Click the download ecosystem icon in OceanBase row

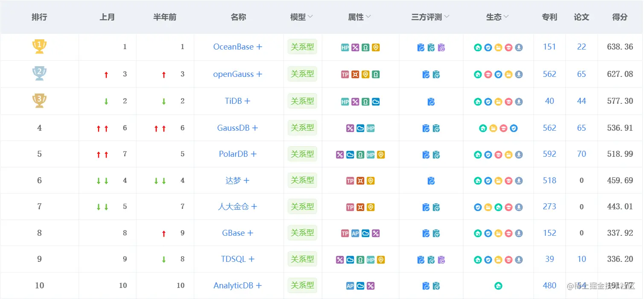point(519,47)
